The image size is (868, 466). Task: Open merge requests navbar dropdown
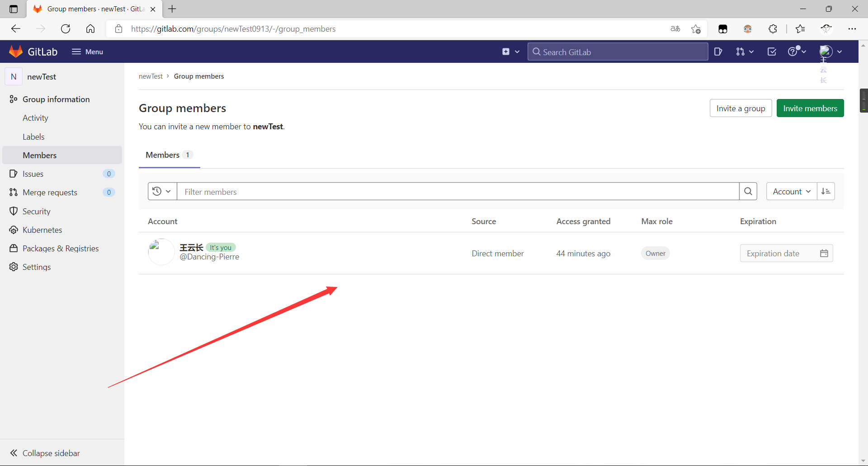click(x=745, y=52)
